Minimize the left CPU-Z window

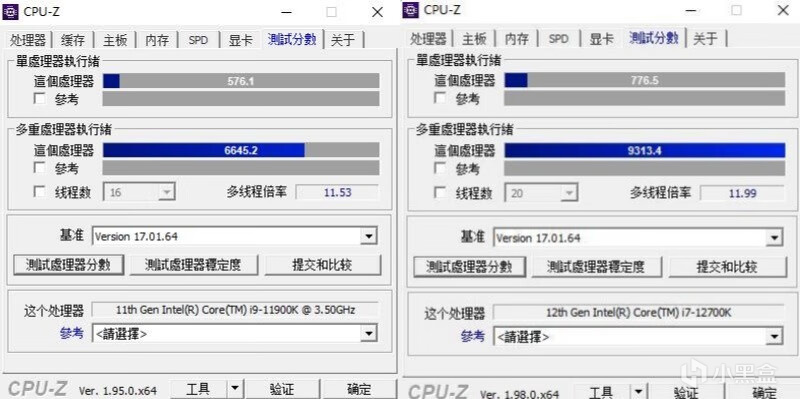(x=286, y=12)
